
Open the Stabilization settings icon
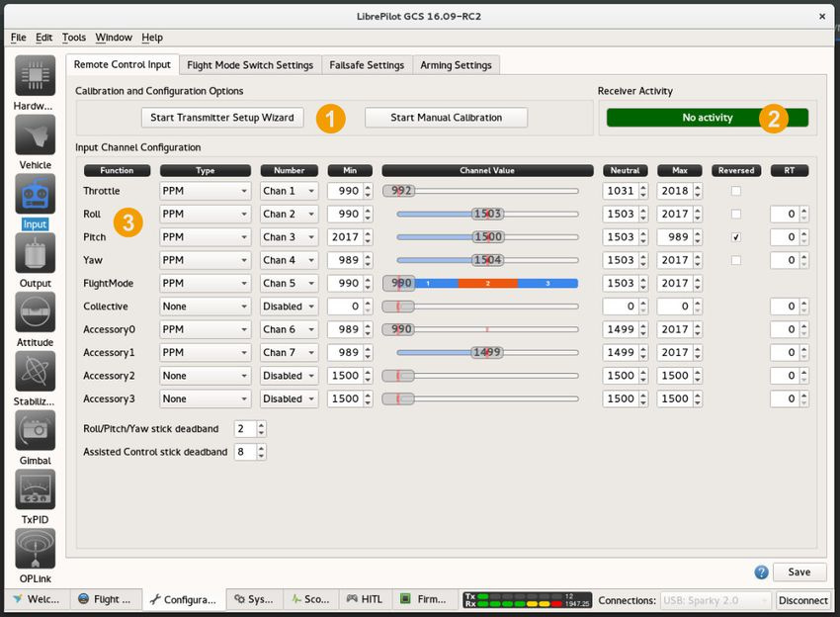pos(35,371)
